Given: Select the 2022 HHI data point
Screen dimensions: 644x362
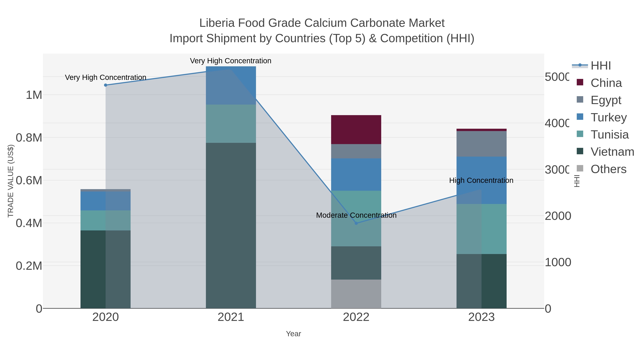Looking at the screenshot, I should point(356,223).
